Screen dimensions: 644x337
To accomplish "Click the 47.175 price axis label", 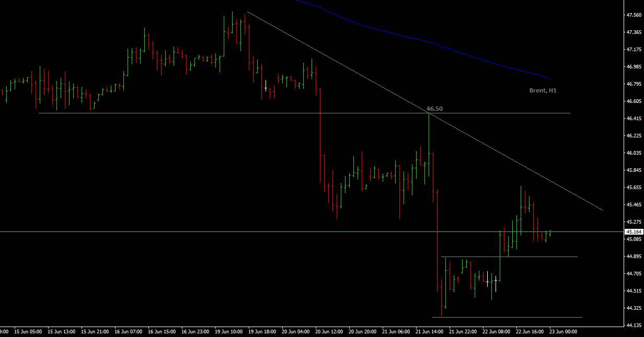I will (634, 50).
